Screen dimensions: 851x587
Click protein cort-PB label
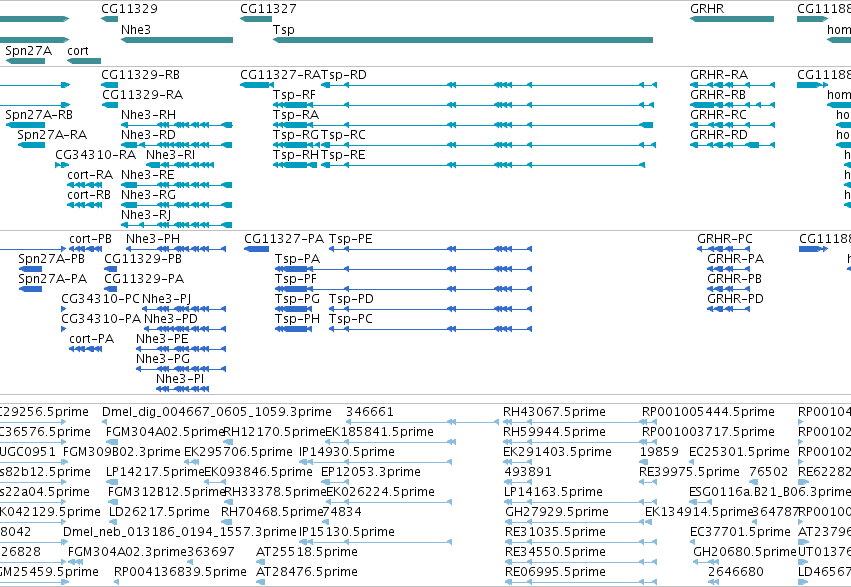tap(90, 239)
